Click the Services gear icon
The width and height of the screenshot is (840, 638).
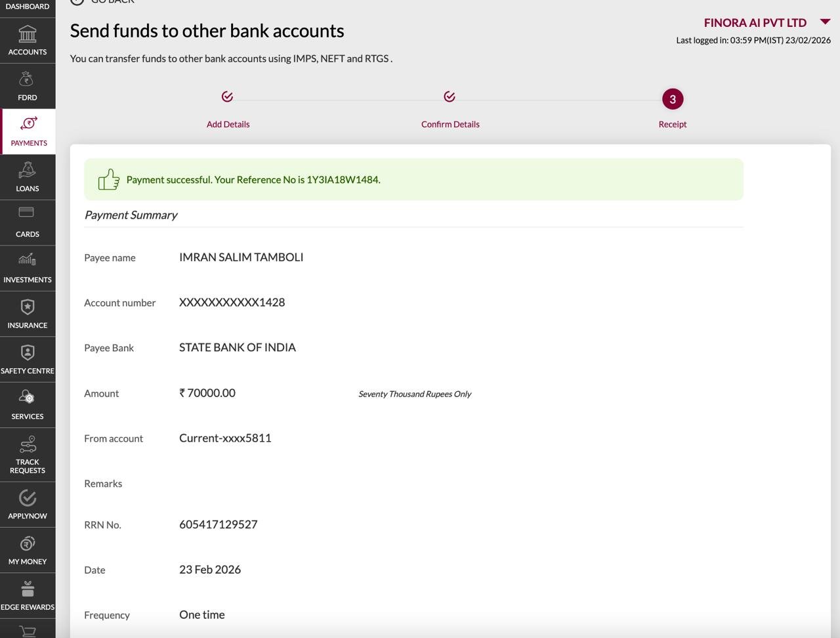point(27,398)
